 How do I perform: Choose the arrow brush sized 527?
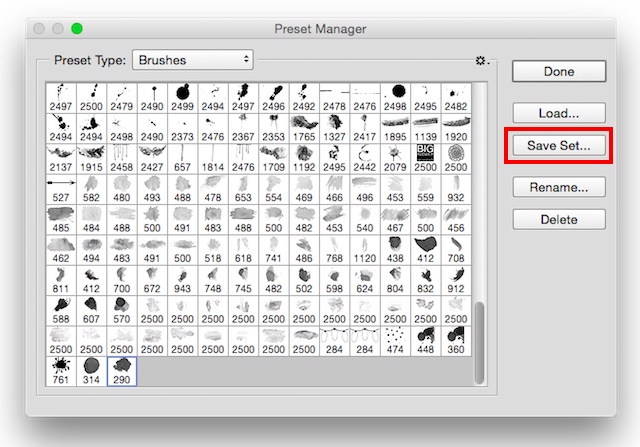[62, 189]
